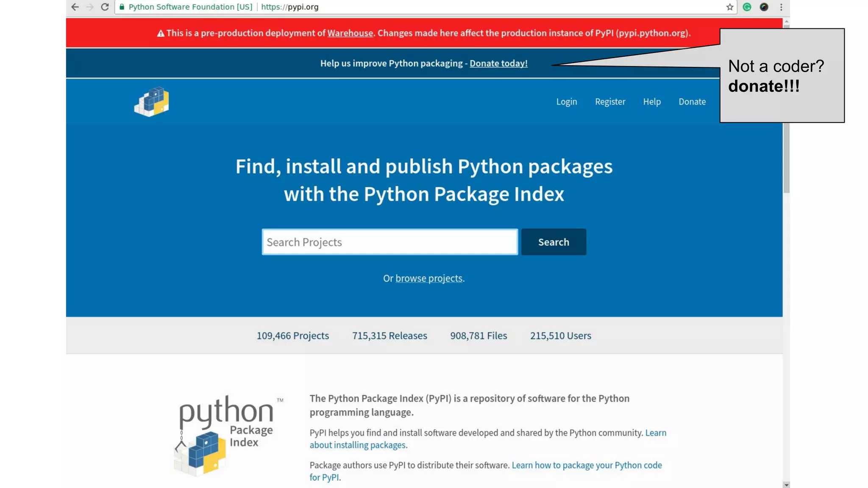
Task: Click the Search button
Action: 554,242
